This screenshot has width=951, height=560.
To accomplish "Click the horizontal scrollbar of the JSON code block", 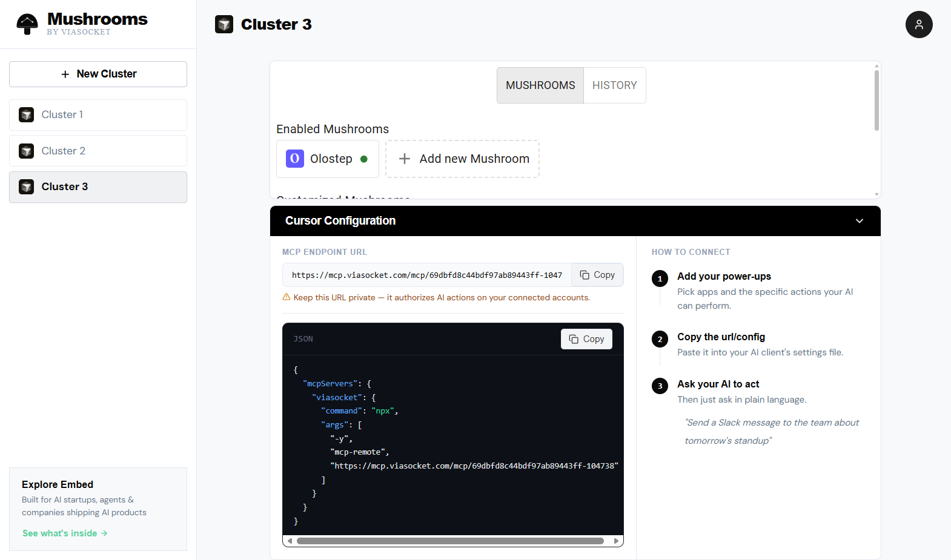I will click(450, 541).
